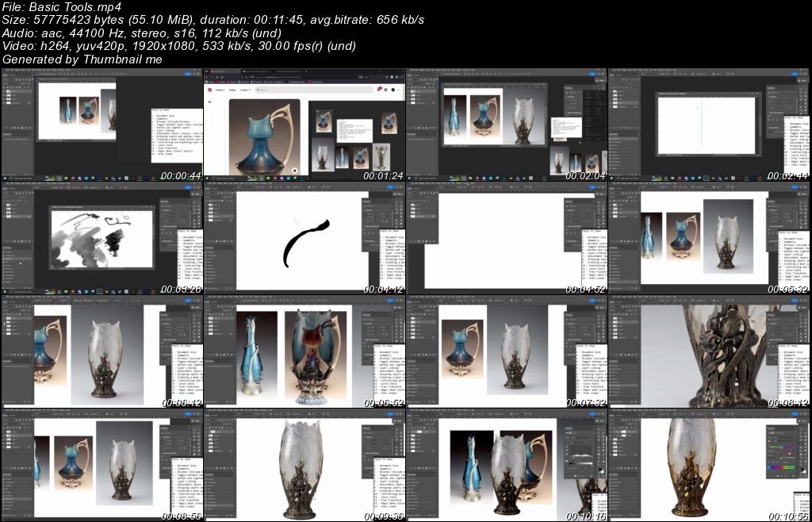Viewport: 812px width, 522px height.
Task: Choose the thumbnail stamped 00:06:12
Action: (x=101, y=351)
